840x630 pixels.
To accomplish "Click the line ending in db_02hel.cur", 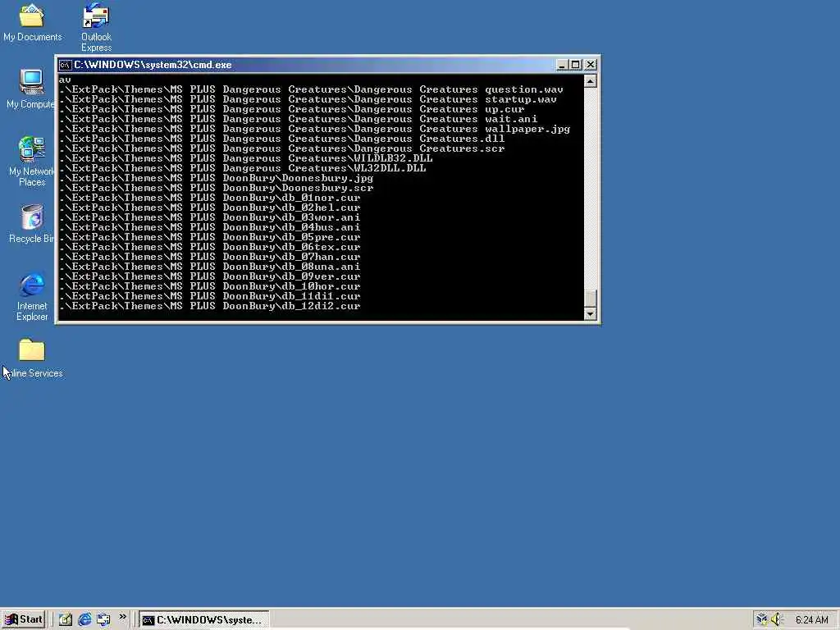I will tap(209, 208).
